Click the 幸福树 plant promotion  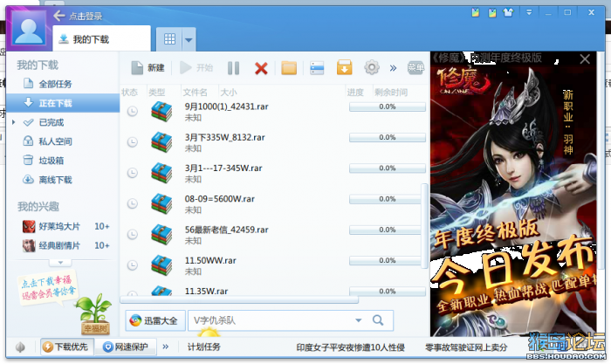coord(94,315)
